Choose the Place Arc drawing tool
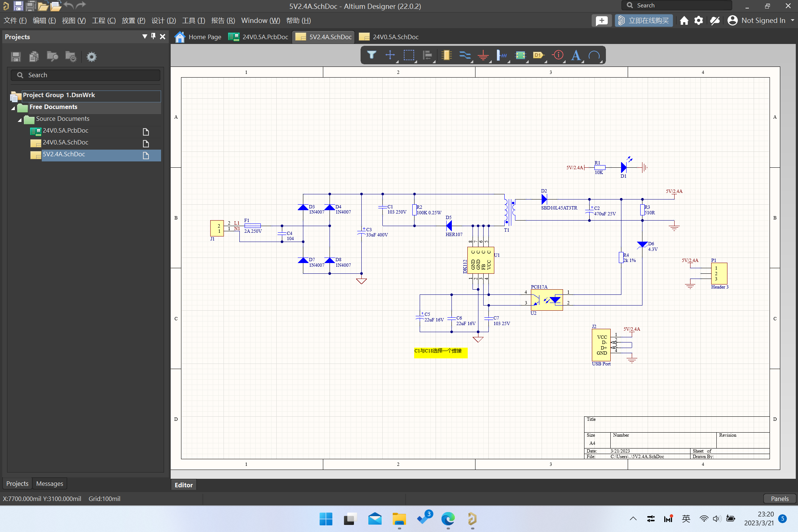798x532 pixels. (594, 55)
